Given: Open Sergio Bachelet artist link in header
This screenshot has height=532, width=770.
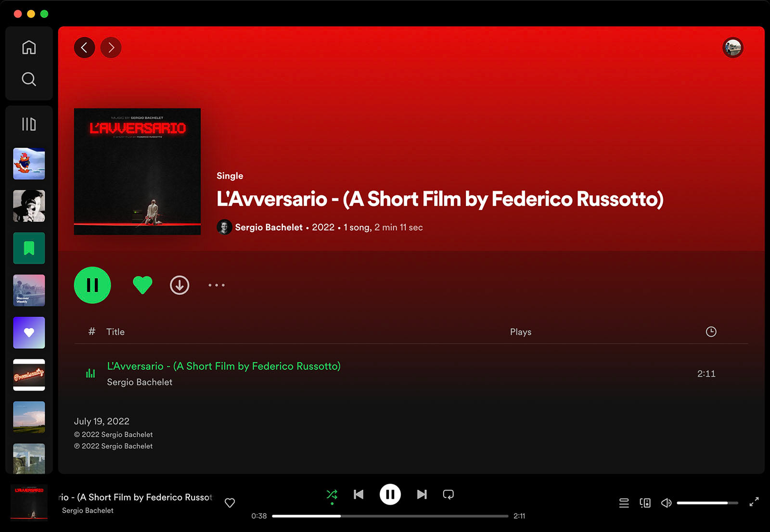Looking at the screenshot, I should 269,227.
